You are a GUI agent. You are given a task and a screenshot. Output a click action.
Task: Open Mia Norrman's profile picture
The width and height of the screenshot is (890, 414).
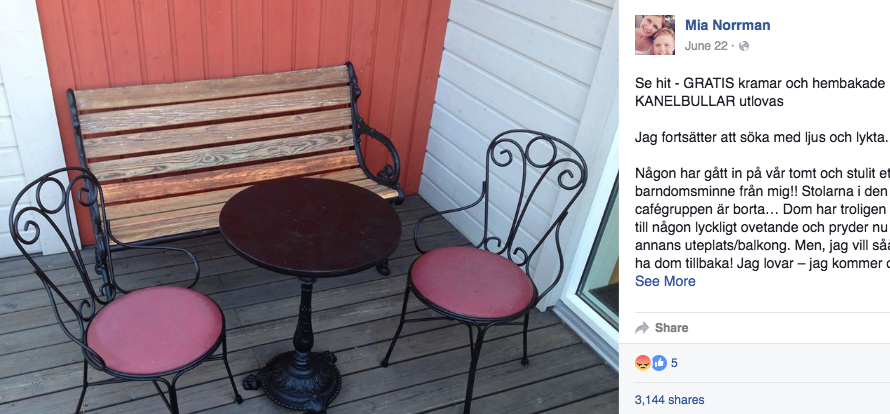(x=655, y=35)
